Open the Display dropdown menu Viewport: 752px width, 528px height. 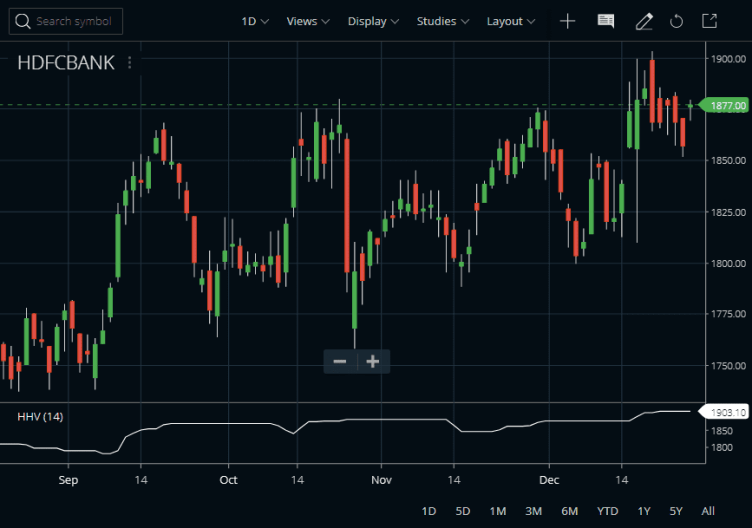373,21
